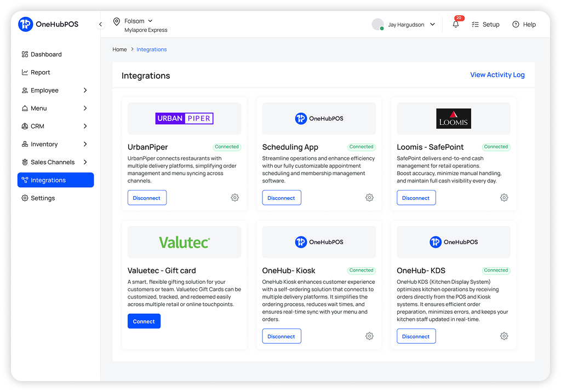Screen dimensions: 561x392
Task: Open UrbanPiper settings gear
Action: (x=234, y=198)
